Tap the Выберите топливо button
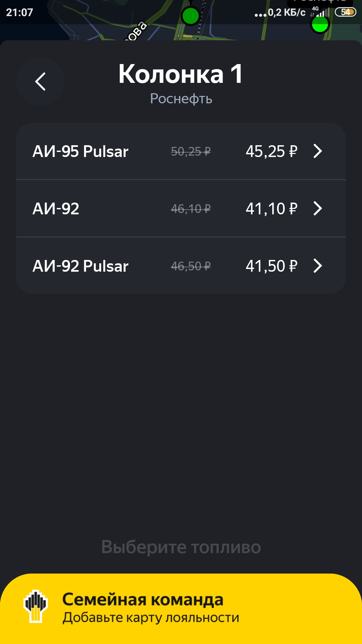 pyautogui.click(x=181, y=547)
